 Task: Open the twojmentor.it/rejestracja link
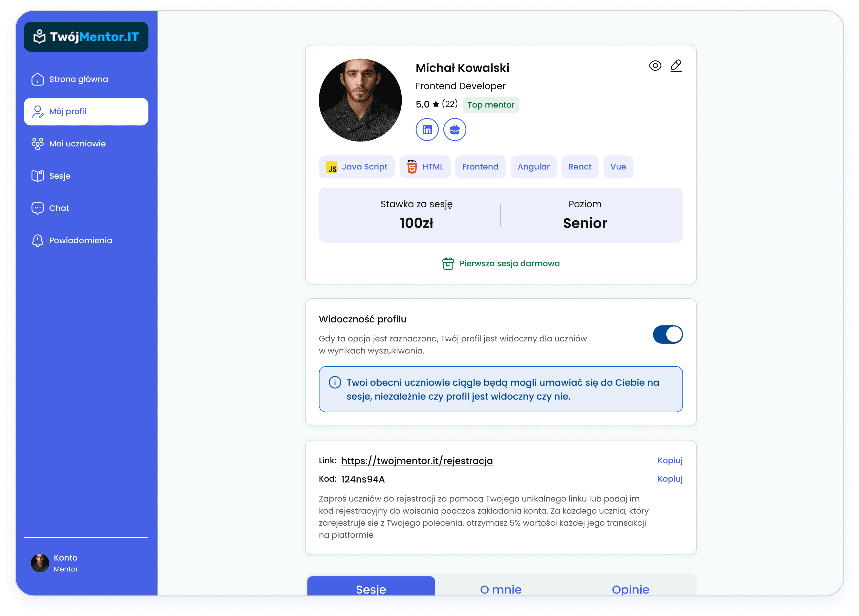point(417,461)
